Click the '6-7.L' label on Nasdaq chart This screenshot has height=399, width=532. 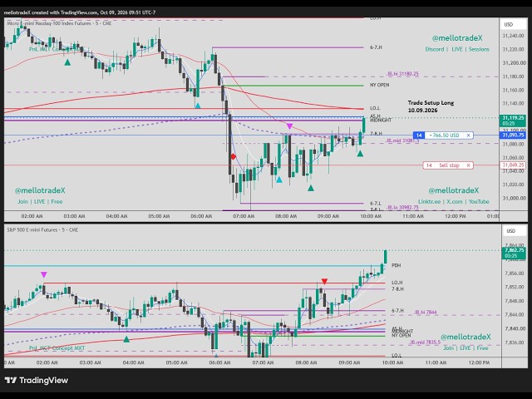point(375,203)
